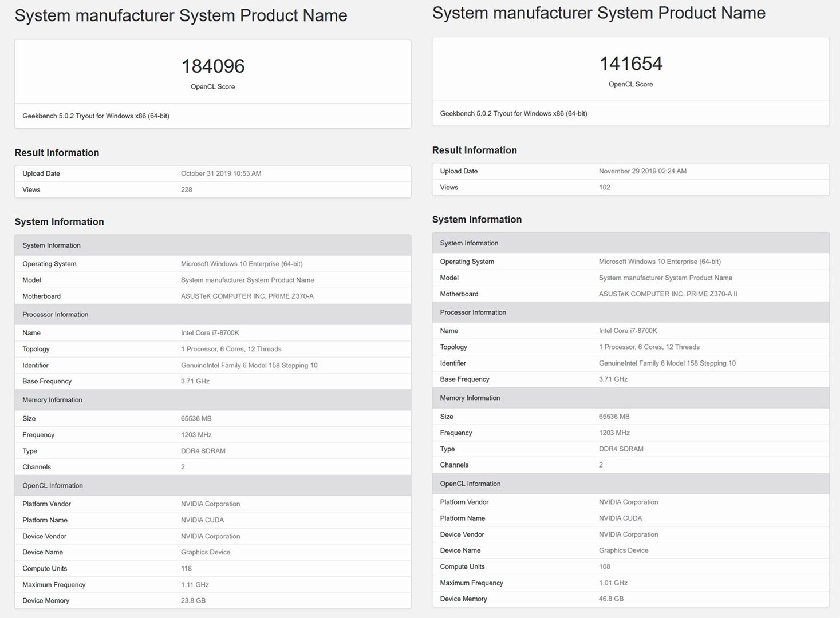Click the right page title System Product Name

[599, 13]
